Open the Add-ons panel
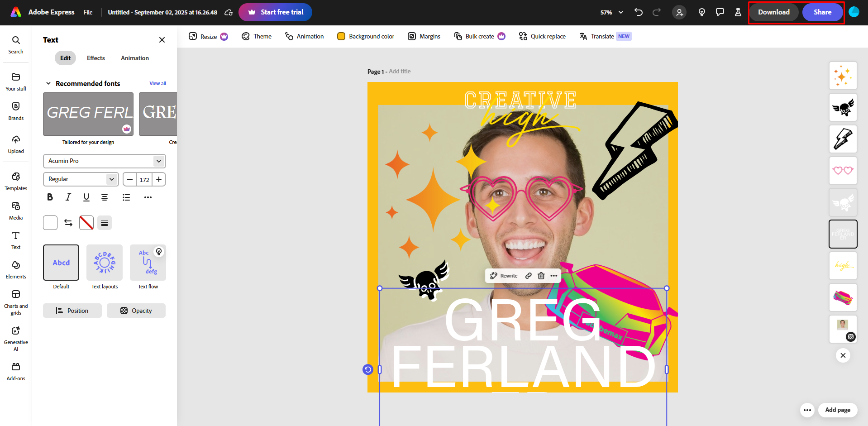The image size is (868, 426). click(16, 372)
